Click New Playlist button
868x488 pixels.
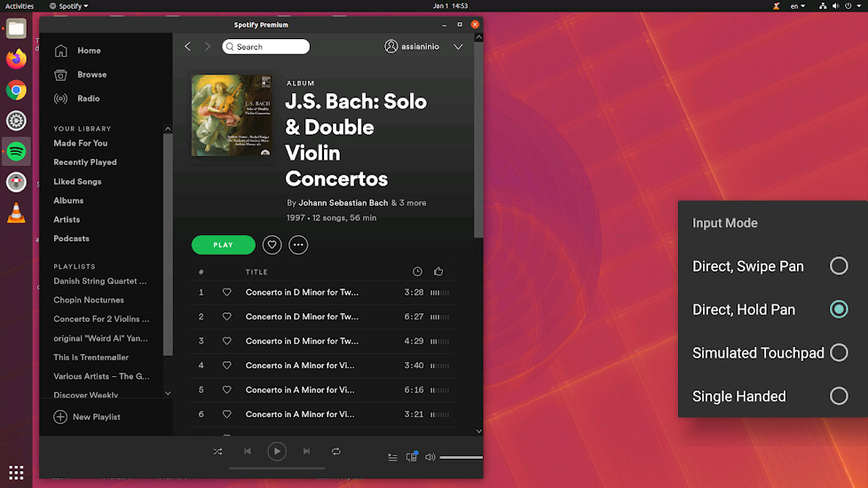pyautogui.click(x=87, y=417)
